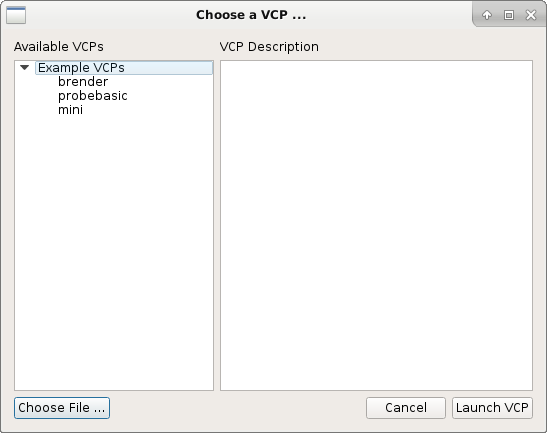Click the "Choose a VCP ..." title text

coord(251,15)
